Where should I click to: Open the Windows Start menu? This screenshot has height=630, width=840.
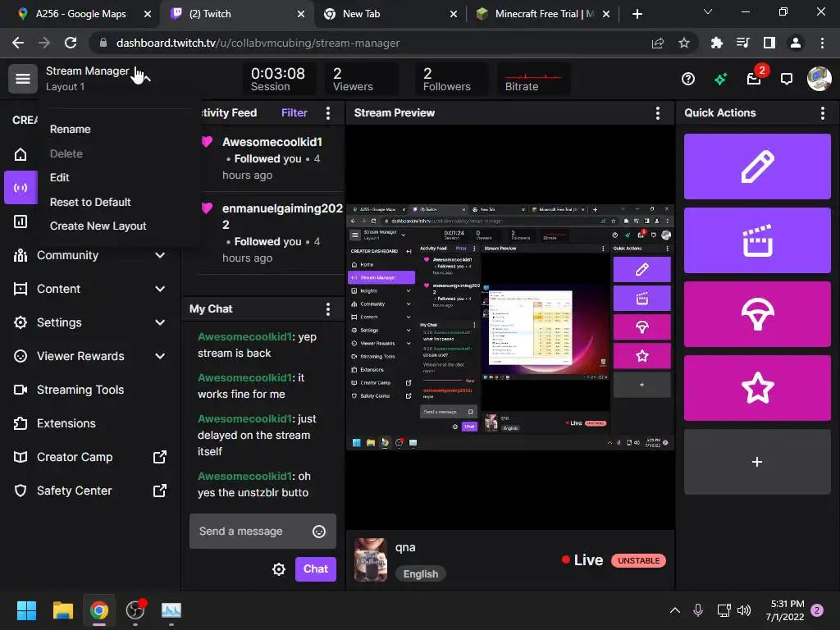tap(26, 610)
